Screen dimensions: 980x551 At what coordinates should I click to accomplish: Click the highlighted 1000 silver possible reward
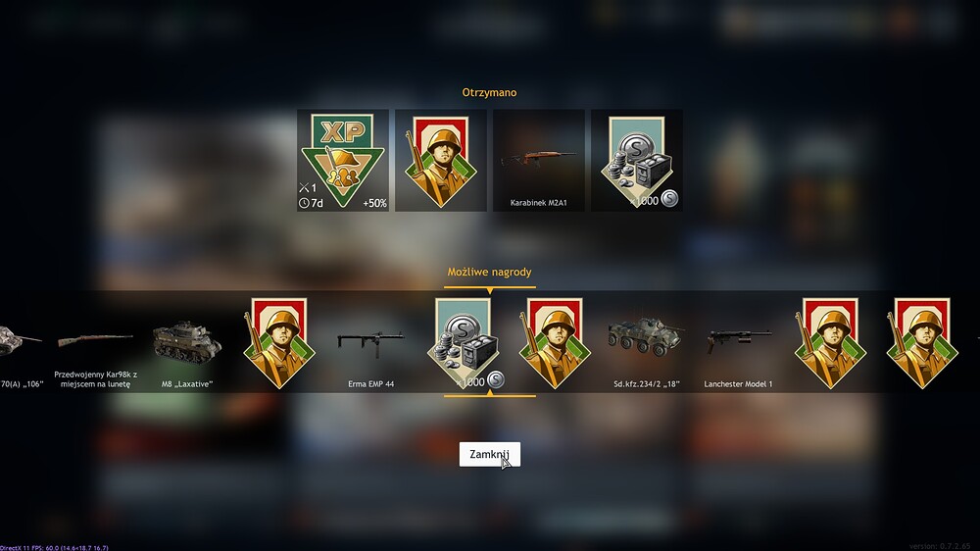point(464,343)
